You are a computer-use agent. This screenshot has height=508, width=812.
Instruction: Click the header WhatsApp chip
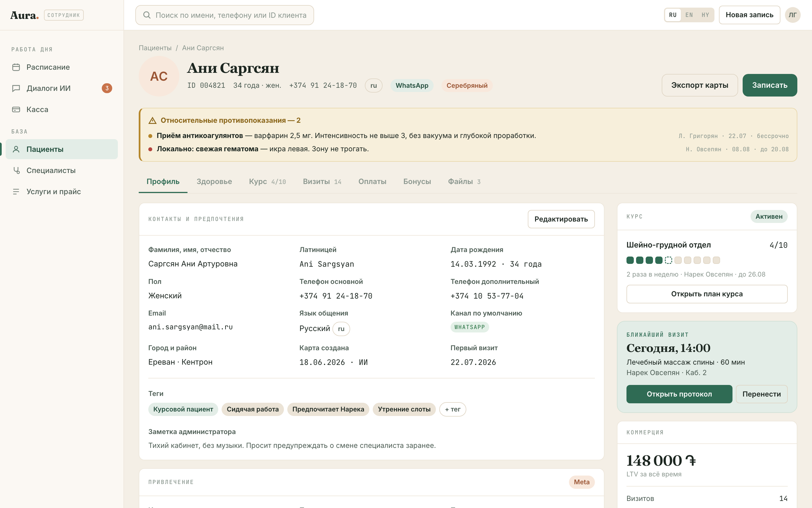412,85
